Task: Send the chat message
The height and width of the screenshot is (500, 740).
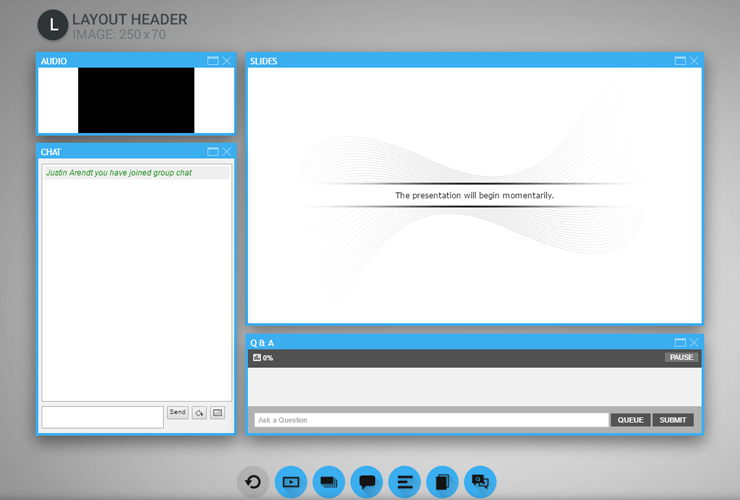Action: tap(177, 412)
